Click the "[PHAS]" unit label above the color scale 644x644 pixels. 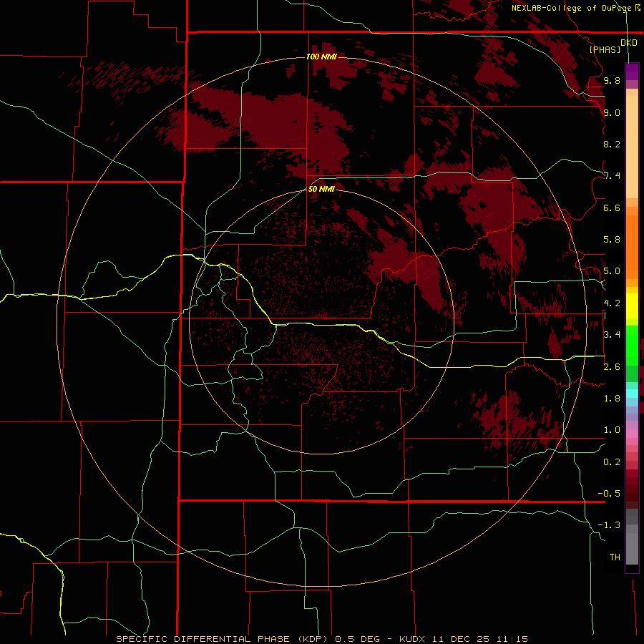605,49
